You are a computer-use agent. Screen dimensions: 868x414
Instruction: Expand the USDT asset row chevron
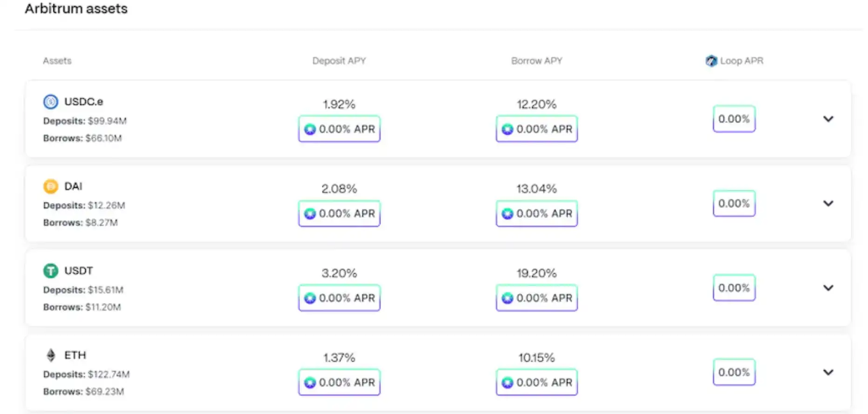click(828, 288)
